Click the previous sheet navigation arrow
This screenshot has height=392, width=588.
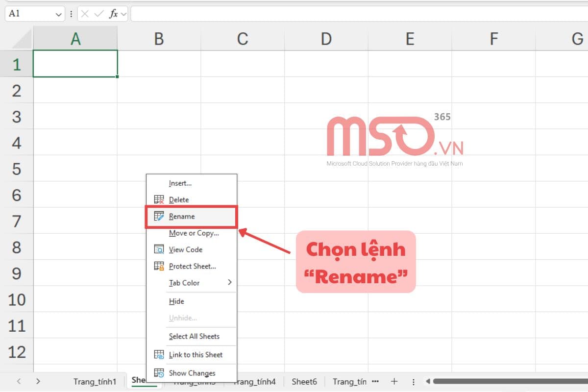tap(19, 381)
